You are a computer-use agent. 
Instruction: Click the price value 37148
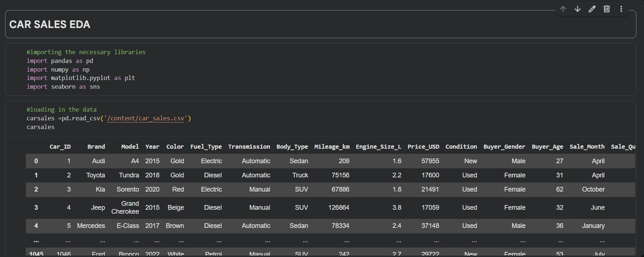coord(430,226)
